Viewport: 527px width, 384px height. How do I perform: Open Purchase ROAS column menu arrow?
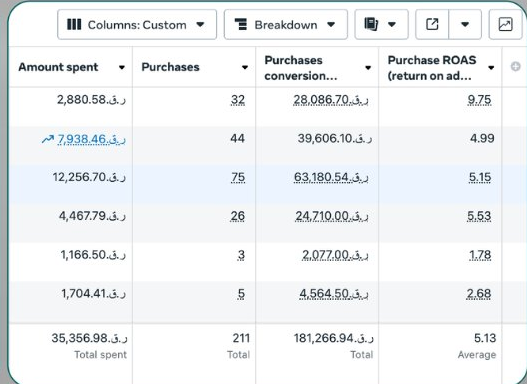491,68
